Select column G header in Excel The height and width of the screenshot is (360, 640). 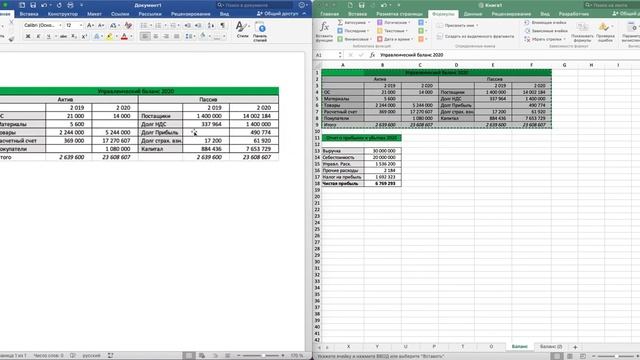tap(564, 65)
